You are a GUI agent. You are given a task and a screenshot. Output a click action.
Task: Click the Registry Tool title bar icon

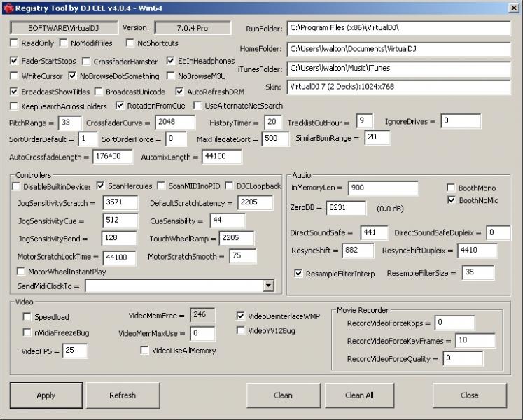[x=7, y=6]
